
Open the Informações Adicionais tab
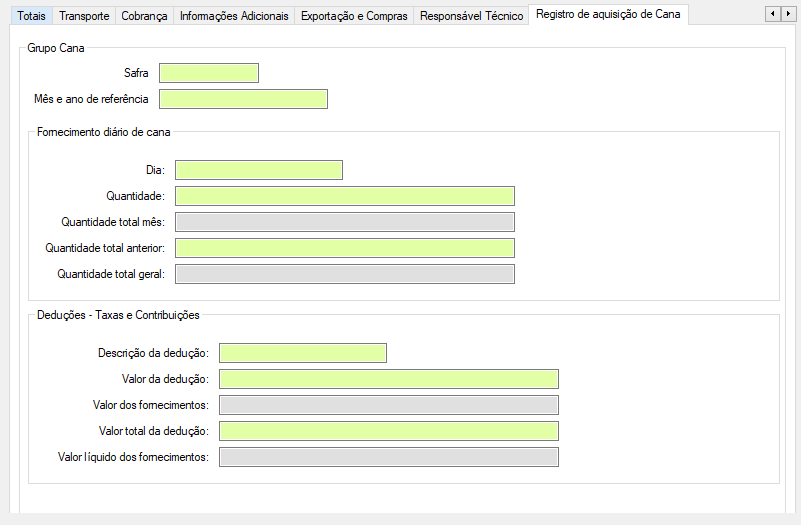[x=234, y=16]
